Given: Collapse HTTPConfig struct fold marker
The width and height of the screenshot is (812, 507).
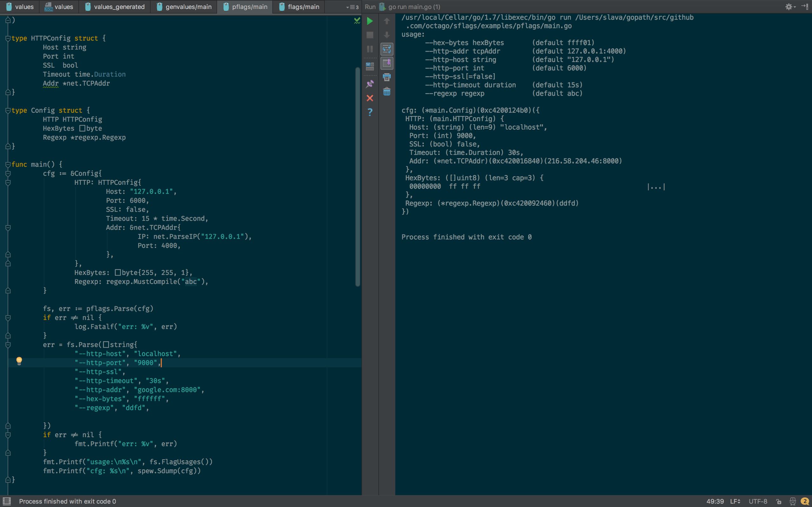Looking at the screenshot, I should (x=8, y=39).
